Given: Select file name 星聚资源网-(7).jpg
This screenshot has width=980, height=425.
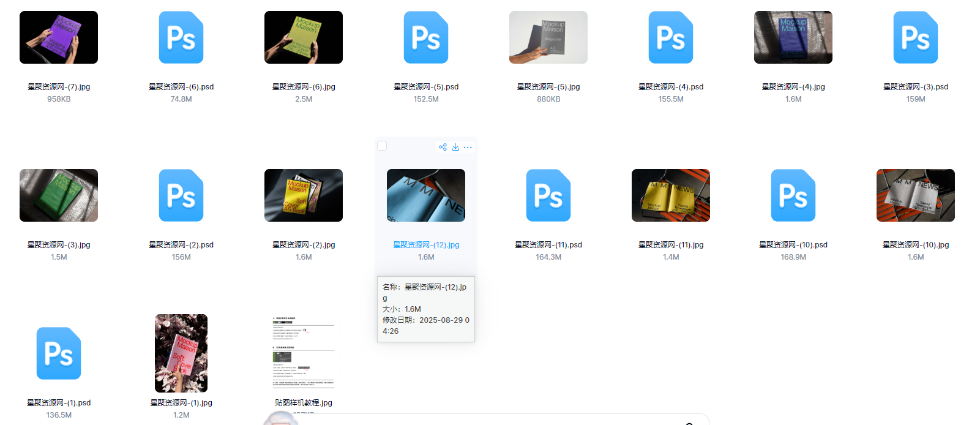Looking at the screenshot, I should [x=59, y=87].
